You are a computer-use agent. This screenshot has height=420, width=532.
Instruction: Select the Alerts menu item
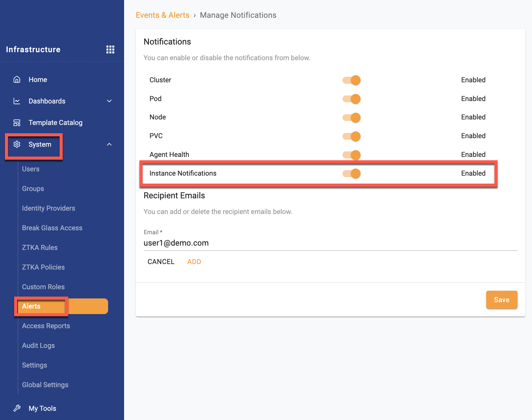coord(31,306)
